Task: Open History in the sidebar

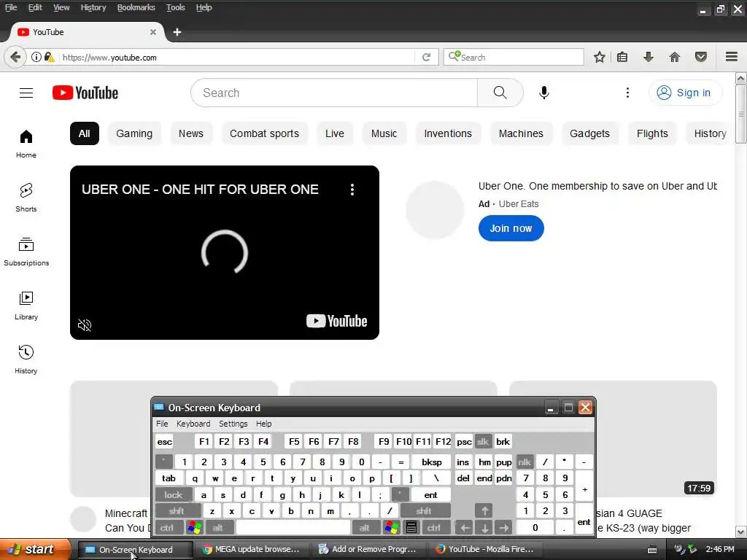Action: point(26,359)
